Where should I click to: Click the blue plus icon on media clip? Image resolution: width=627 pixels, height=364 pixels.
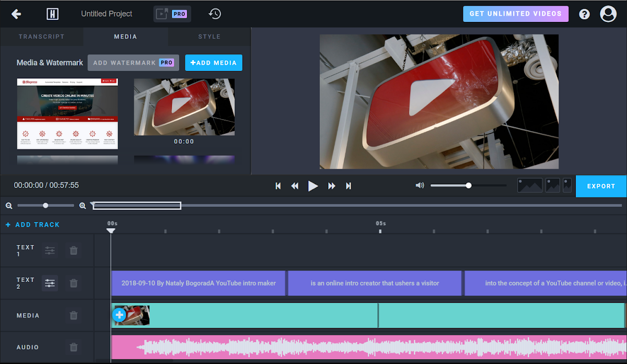[119, 314]
